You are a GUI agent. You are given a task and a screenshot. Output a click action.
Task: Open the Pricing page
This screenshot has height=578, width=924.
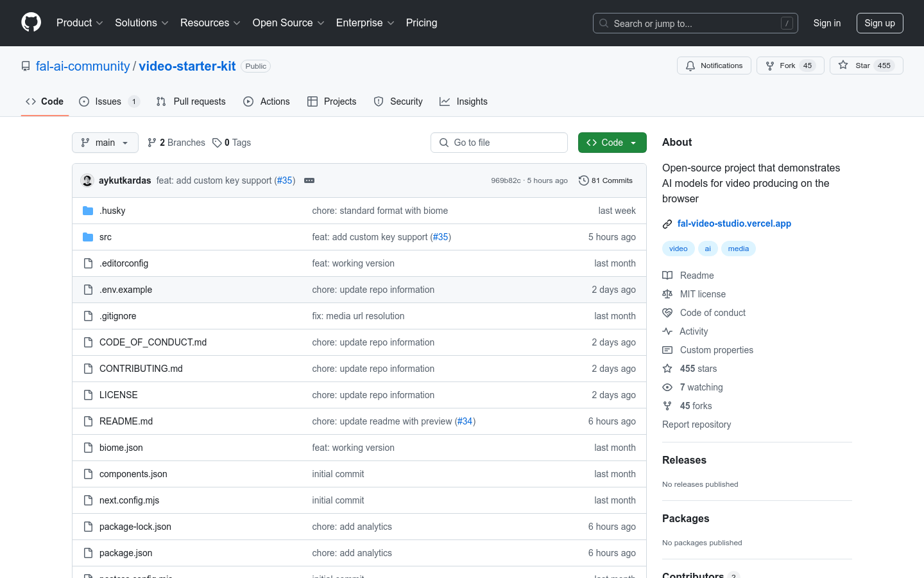tap(422, 22)
